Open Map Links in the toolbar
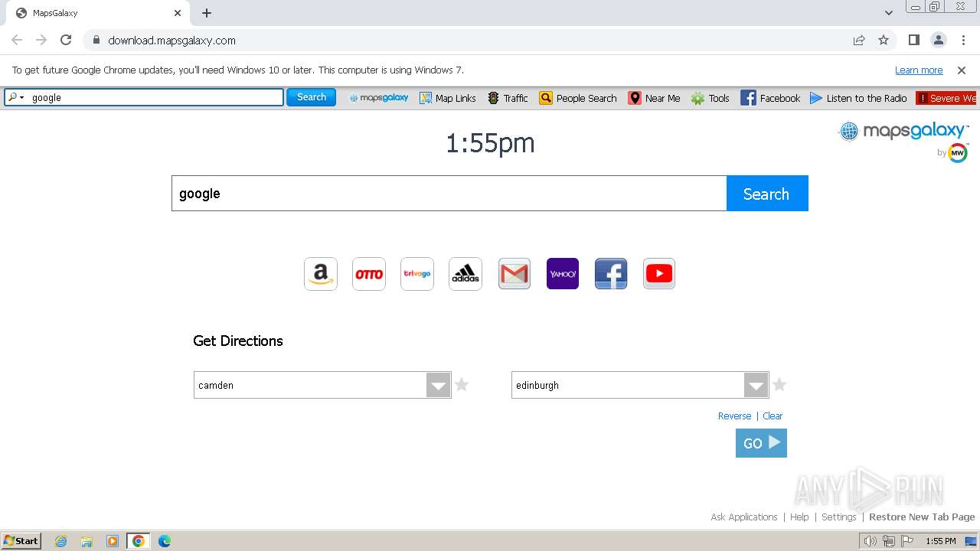Viewport: 980px width, 551px height. pyautogui.click(x=448, y=98)
